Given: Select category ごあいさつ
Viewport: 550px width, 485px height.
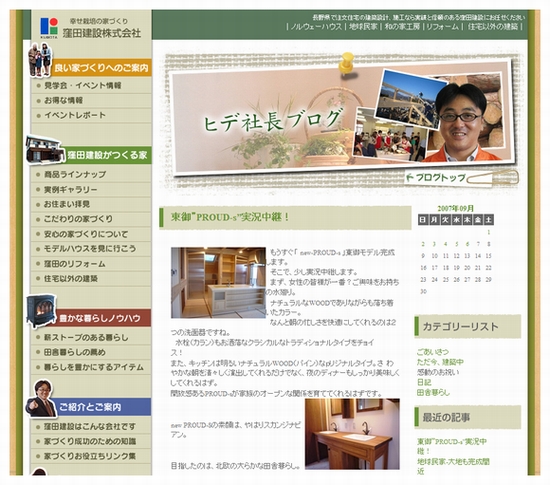Looking at the screenshot, I should [433, 352].
